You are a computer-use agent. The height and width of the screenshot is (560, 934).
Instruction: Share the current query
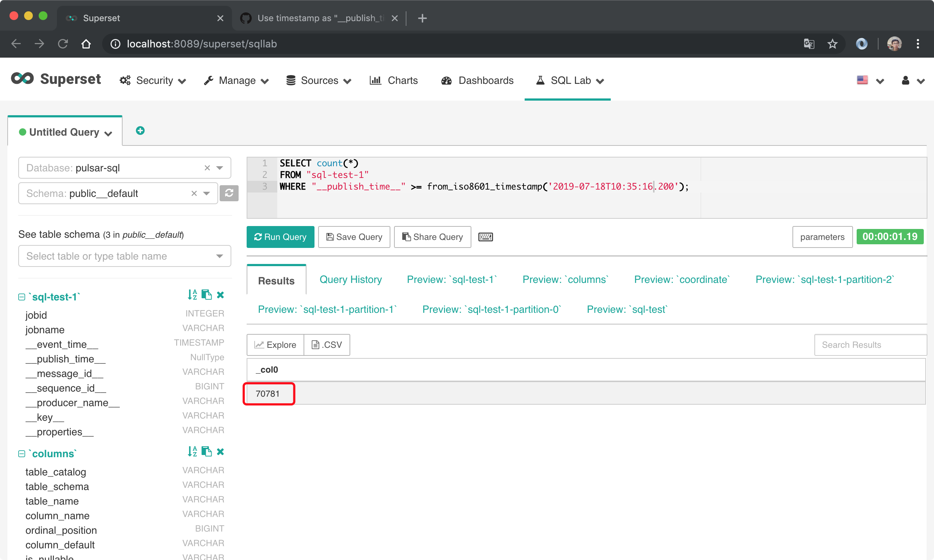point(432,237)
